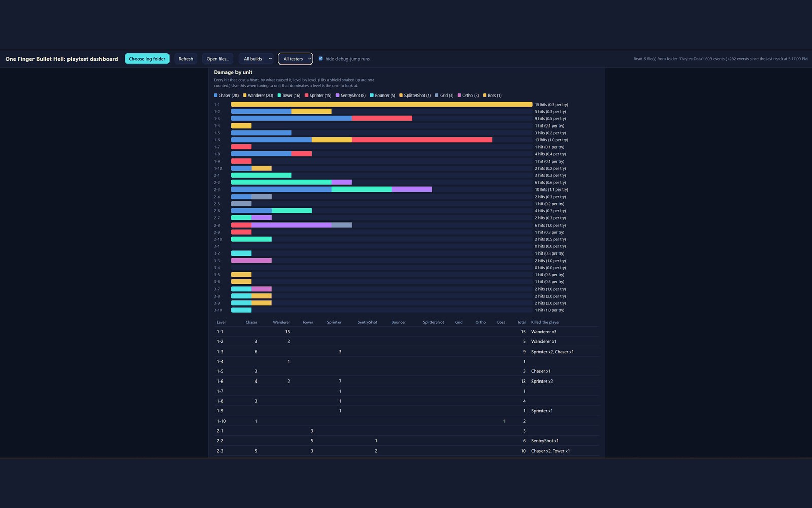This screenshot has height=508, width=812.
Task: Click the yellow Wanderer bar for level 1-1
Action: pyautogui.click(x=382, y=105)
